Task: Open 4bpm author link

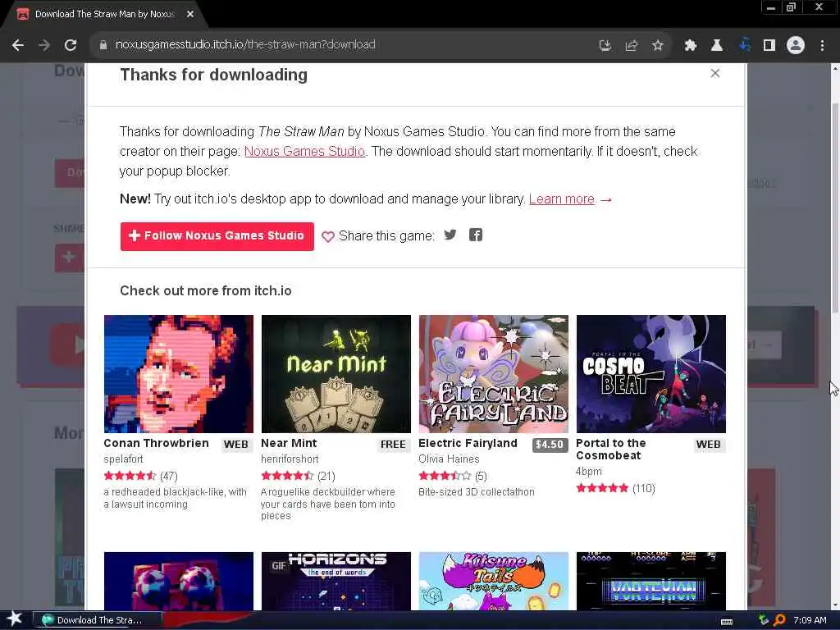Action: pos(589,472)
